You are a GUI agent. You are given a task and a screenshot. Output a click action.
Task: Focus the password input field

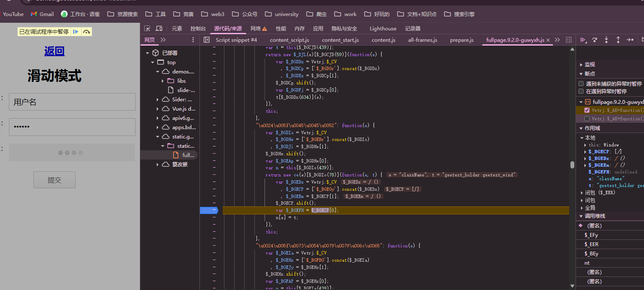pyautogui.click(x=72, y=127)
